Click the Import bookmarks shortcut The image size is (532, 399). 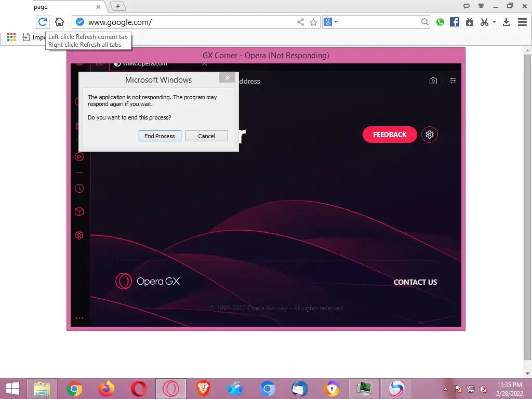[x=34, y=37]
